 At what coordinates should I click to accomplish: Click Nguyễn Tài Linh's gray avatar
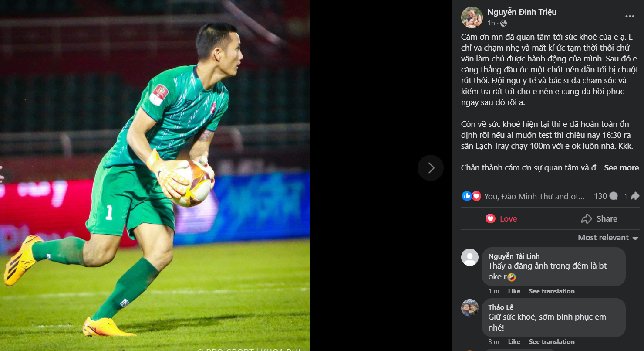point(470,257)
